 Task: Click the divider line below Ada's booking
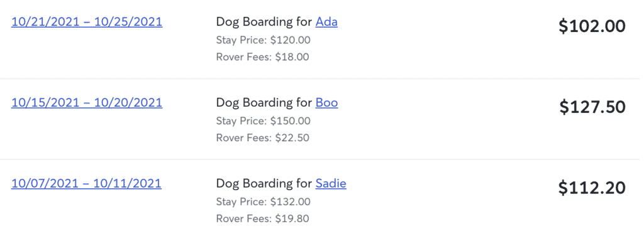322,78
